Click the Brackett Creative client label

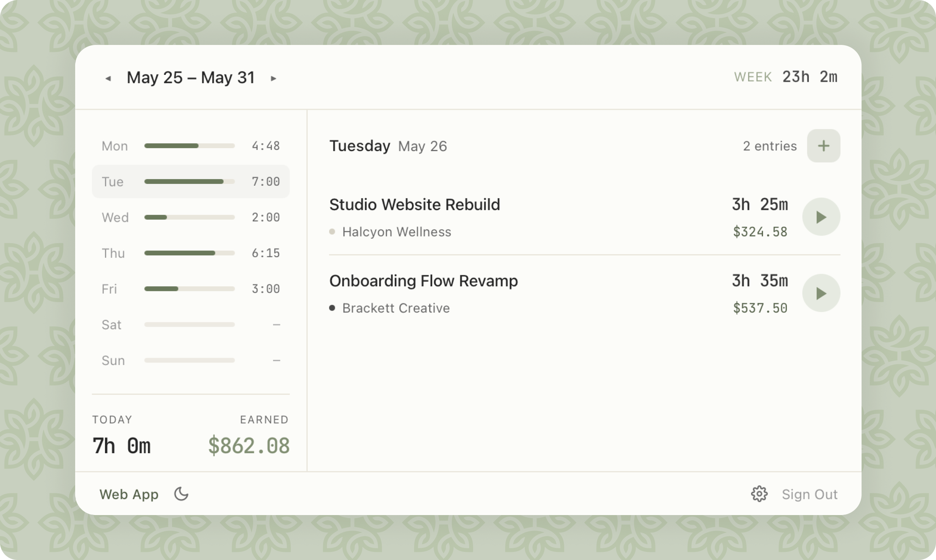[x=396, y=308]
